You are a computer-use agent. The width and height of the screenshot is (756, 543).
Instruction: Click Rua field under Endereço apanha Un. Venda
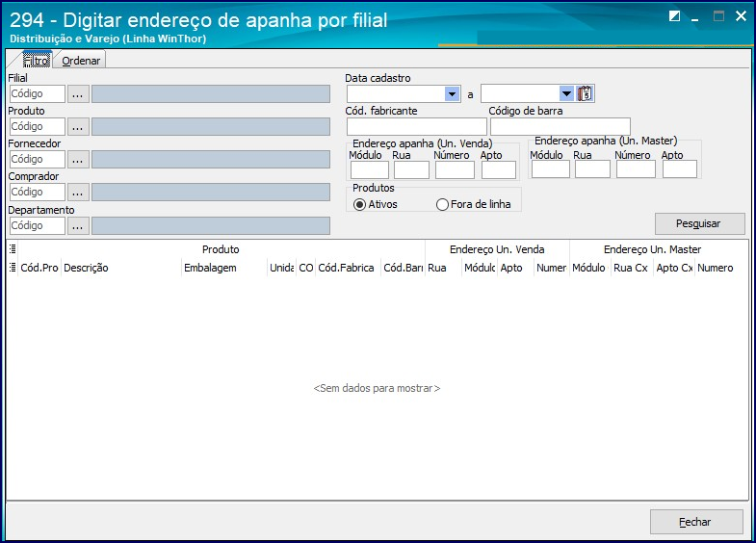point(411,170)
